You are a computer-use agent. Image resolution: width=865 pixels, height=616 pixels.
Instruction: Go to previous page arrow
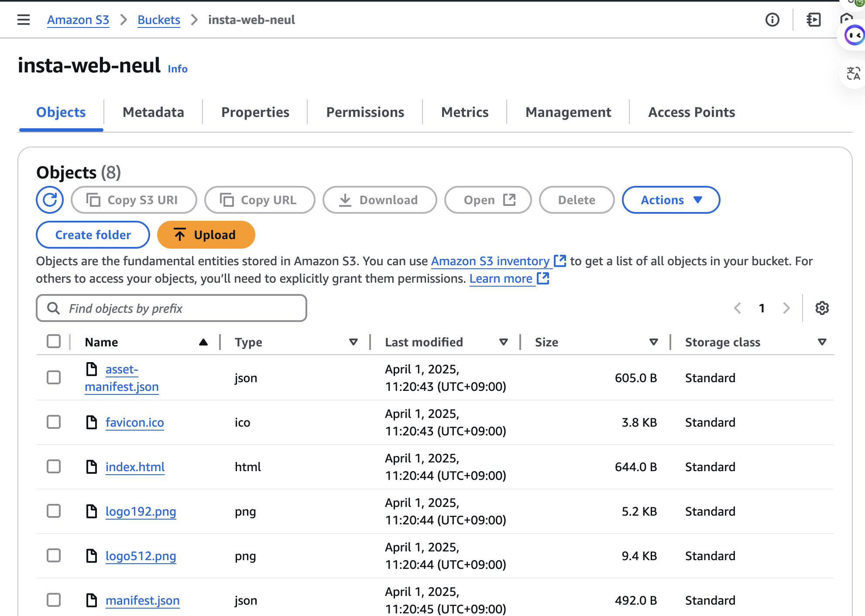(738, 308)
